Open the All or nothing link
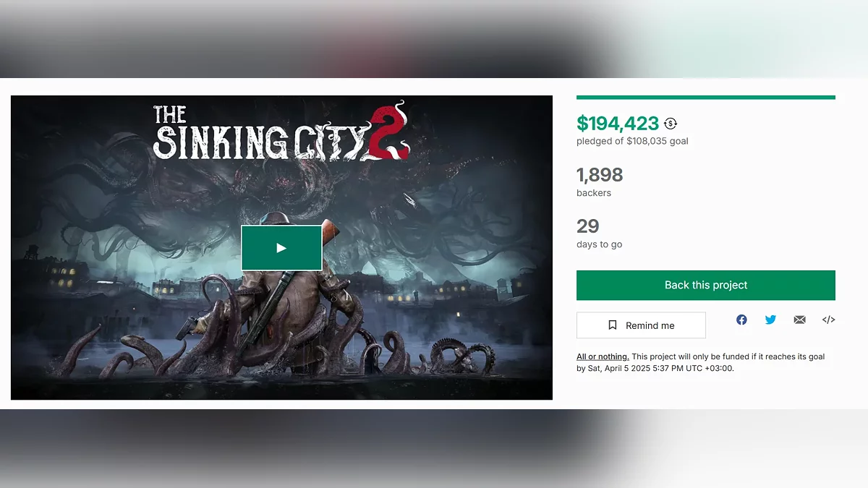 [x=603, y=356]
